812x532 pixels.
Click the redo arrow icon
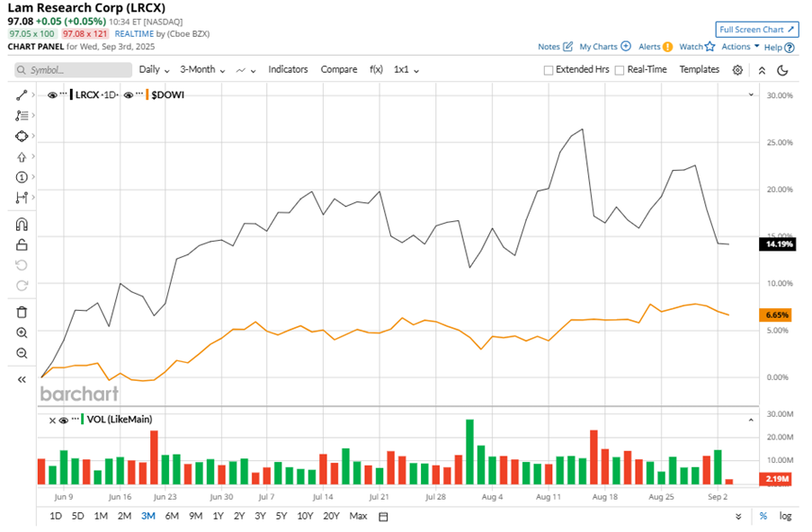point(22,286)
